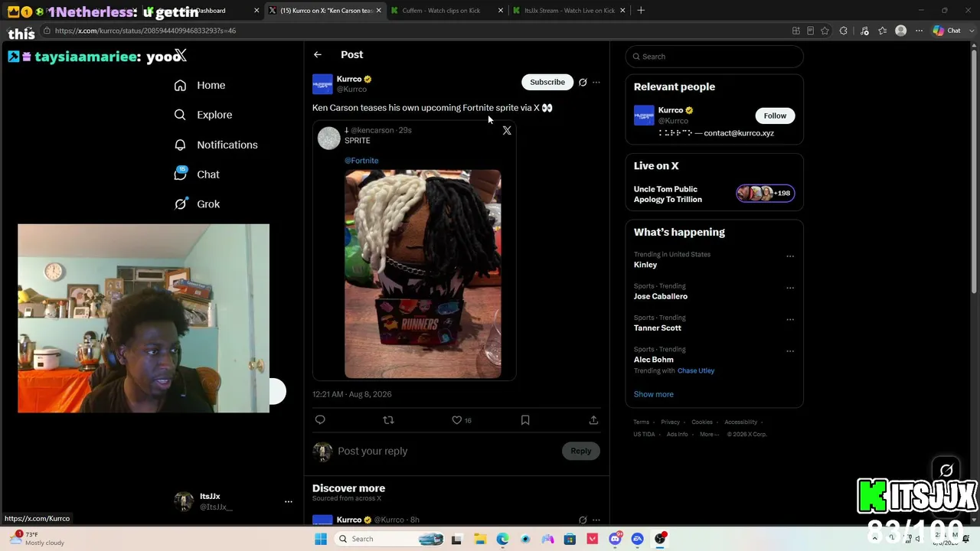Go back using the Post arrow

[318, 54]
